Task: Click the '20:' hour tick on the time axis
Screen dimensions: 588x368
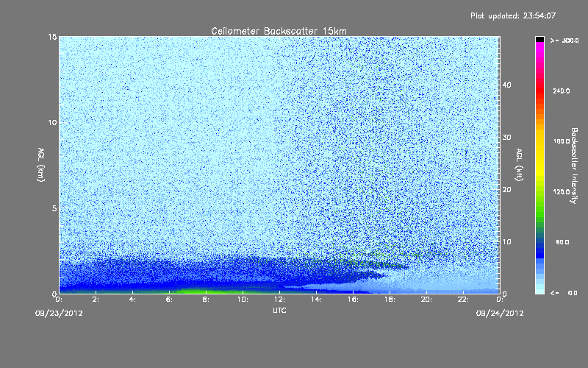Action: pos(426,300)
